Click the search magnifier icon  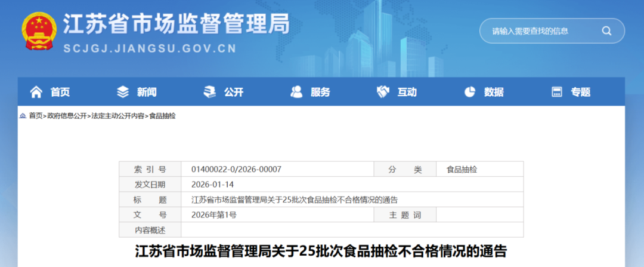pos(606,31)
